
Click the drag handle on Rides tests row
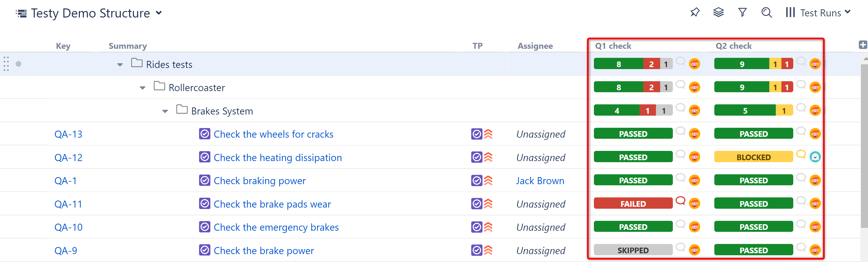[x=6, y=64]
